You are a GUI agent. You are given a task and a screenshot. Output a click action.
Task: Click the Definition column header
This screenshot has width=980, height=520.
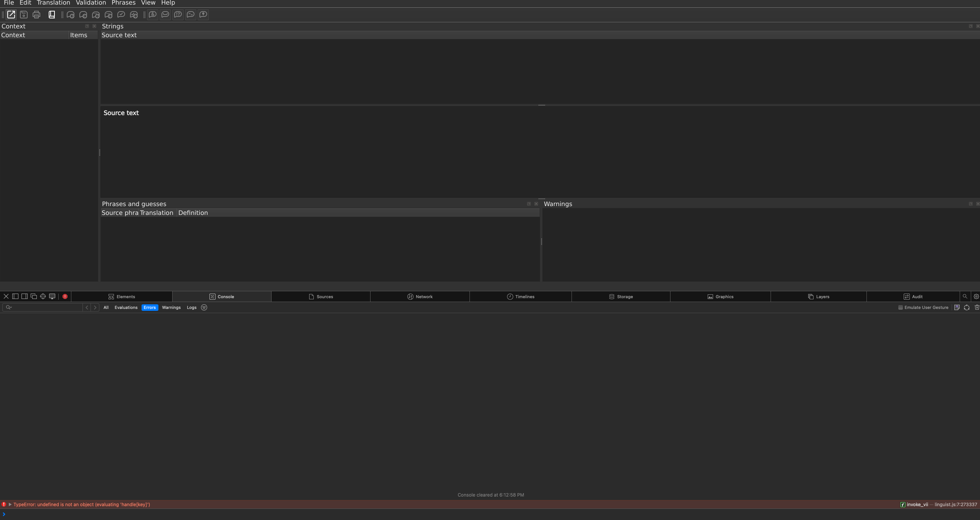point(358,213)
